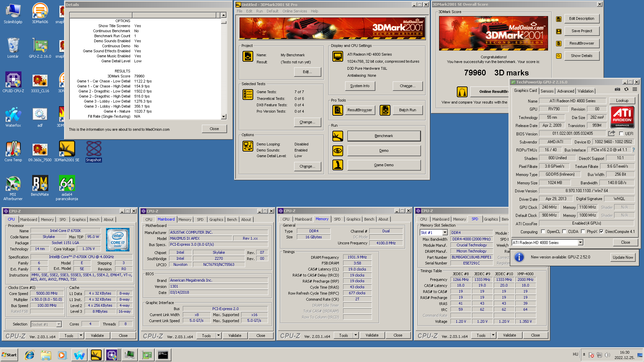
Task: Open the 3DMark06 desktop shortcut
Action: pos(40,13)
